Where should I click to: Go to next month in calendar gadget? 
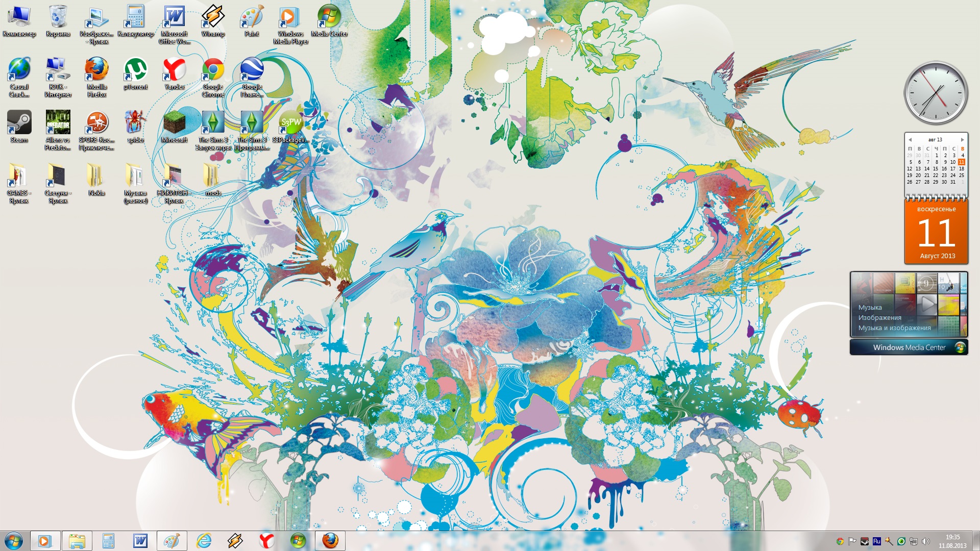tap(962, 140)
